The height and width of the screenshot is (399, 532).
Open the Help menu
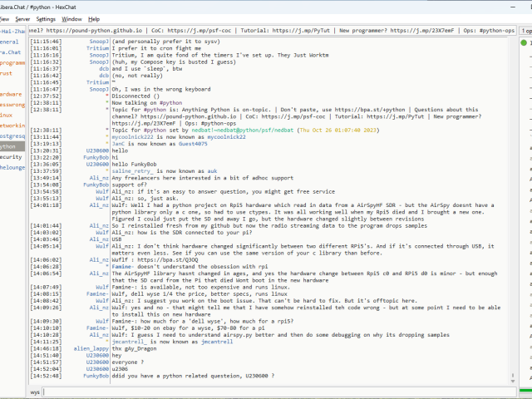[x=94, y=18]
